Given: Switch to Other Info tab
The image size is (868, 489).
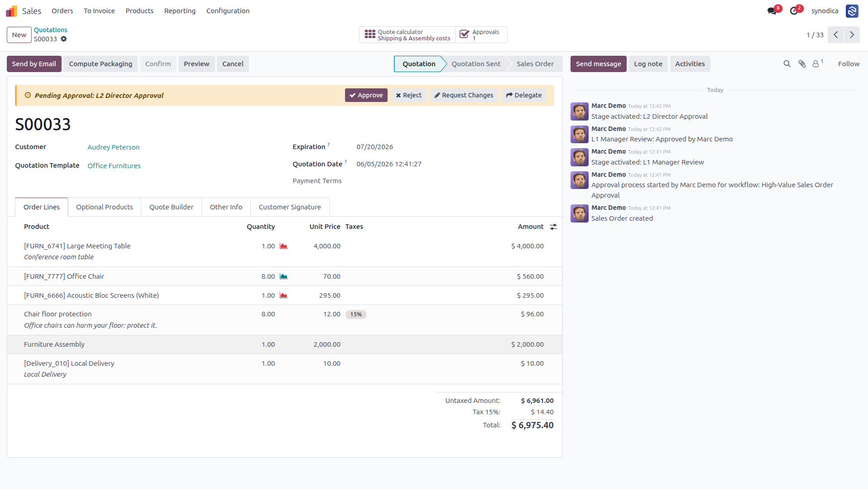Looking at the screenshot, I should click(x=226, y=207).
